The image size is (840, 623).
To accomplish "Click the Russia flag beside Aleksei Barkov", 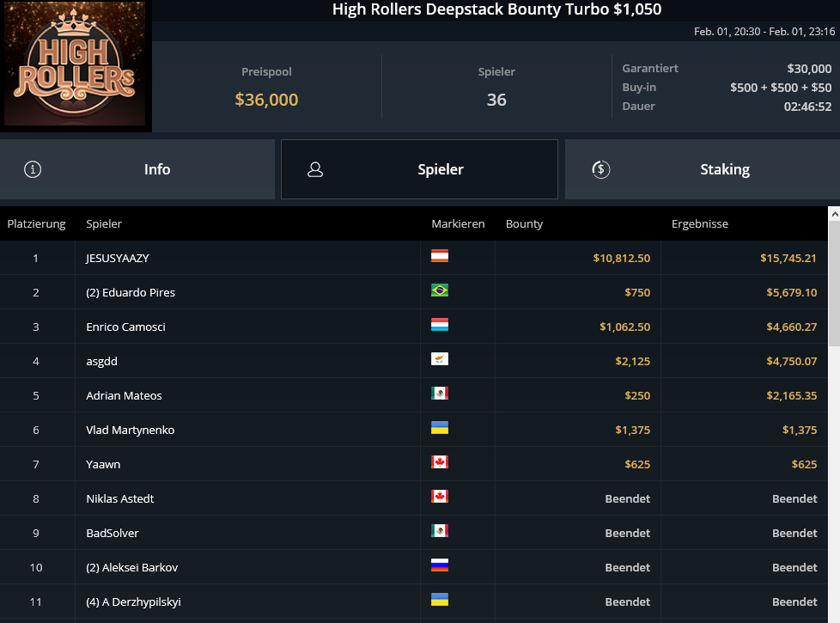I will (439, 565).
